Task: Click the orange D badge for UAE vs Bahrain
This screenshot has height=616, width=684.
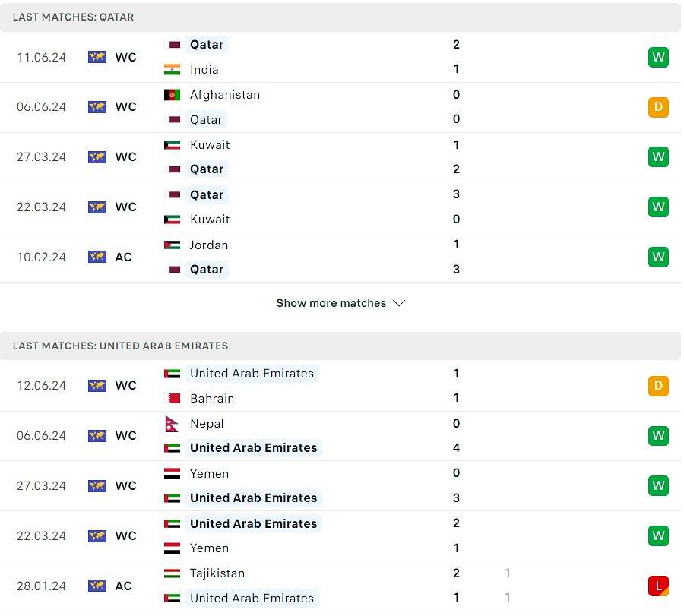Action: click(x=658, y=386)
